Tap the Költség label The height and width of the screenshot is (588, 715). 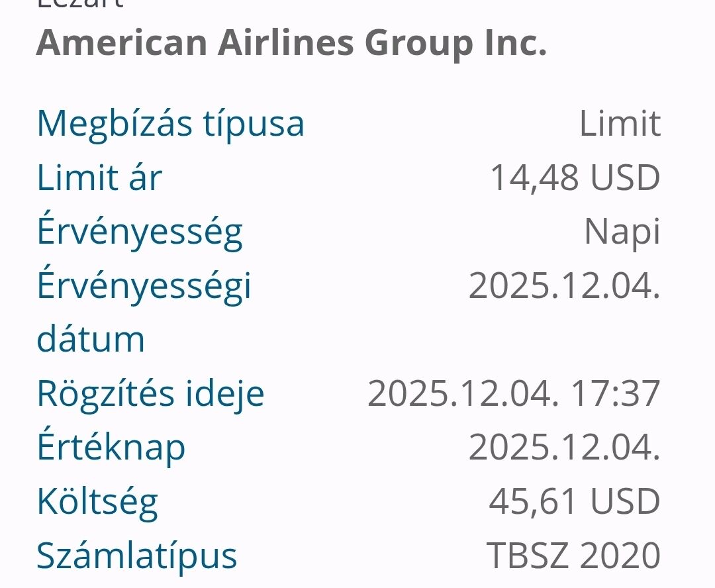tap(97, 502)
